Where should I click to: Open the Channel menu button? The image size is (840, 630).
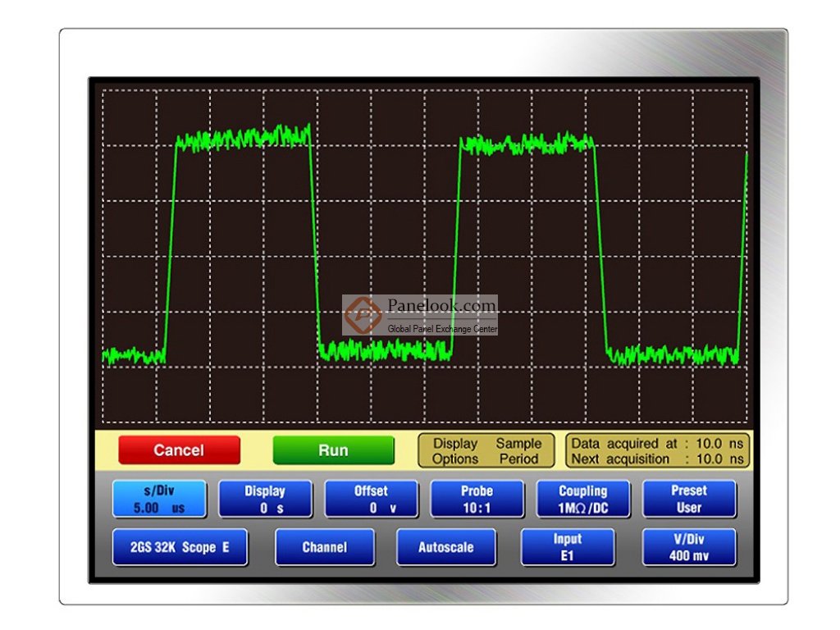click(x=324, y=547)
